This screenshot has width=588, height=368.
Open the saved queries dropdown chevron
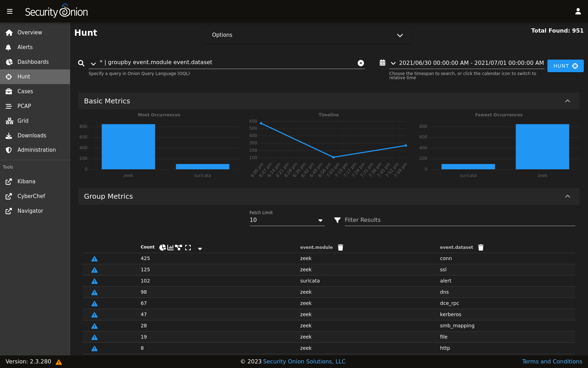93,64
